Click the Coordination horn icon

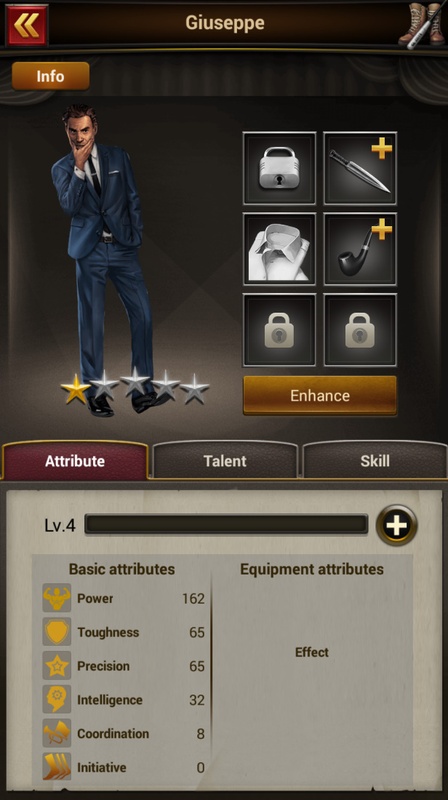tap(57, 733)
